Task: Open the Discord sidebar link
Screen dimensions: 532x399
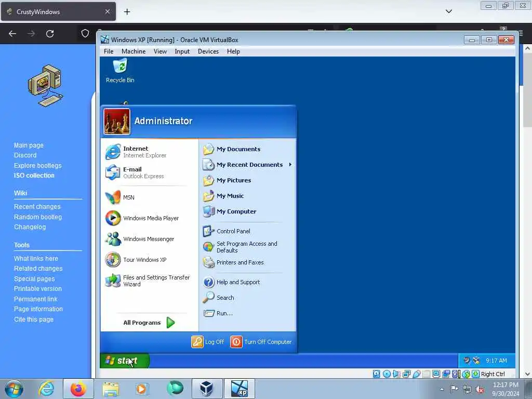Action: tap(25, 155)
